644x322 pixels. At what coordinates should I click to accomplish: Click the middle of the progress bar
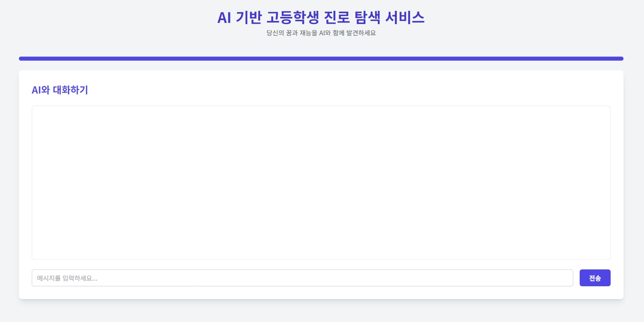click(x=321, y=59)
